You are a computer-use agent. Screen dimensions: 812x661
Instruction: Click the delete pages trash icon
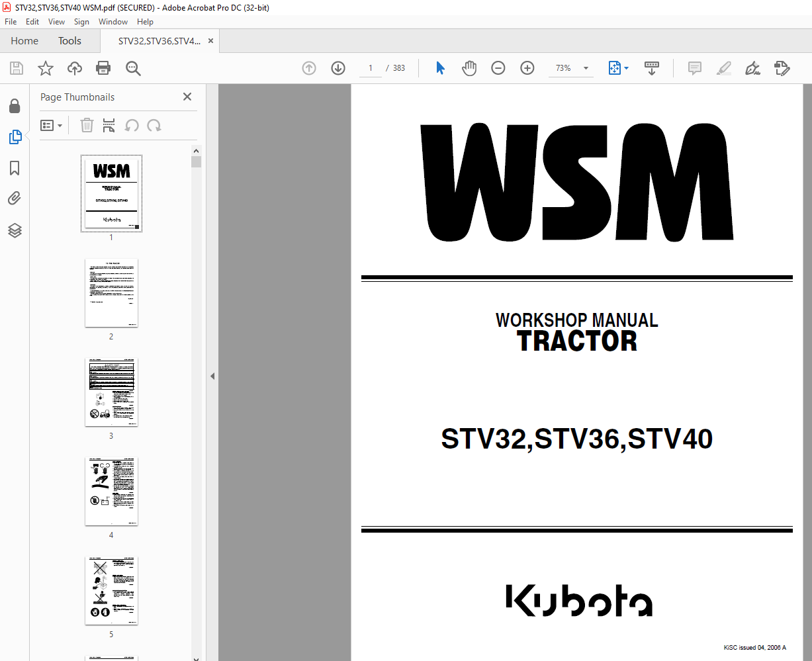(x=87, y=125)
